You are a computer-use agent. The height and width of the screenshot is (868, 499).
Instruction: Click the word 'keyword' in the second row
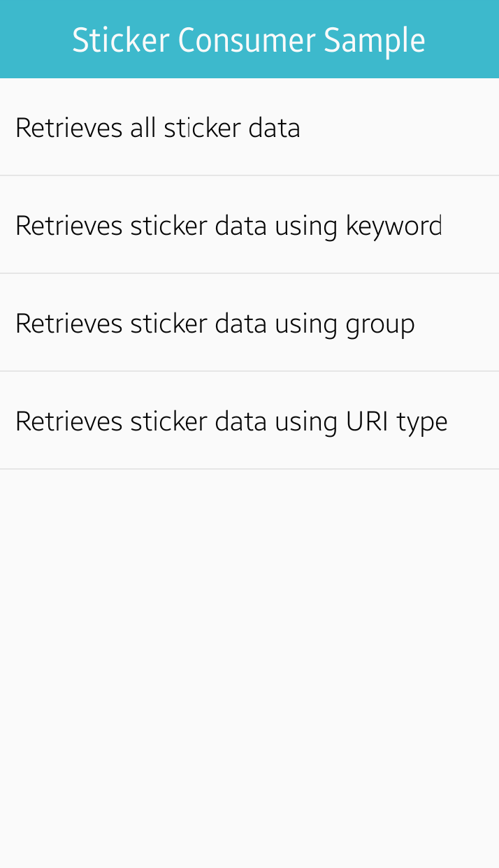393,226
